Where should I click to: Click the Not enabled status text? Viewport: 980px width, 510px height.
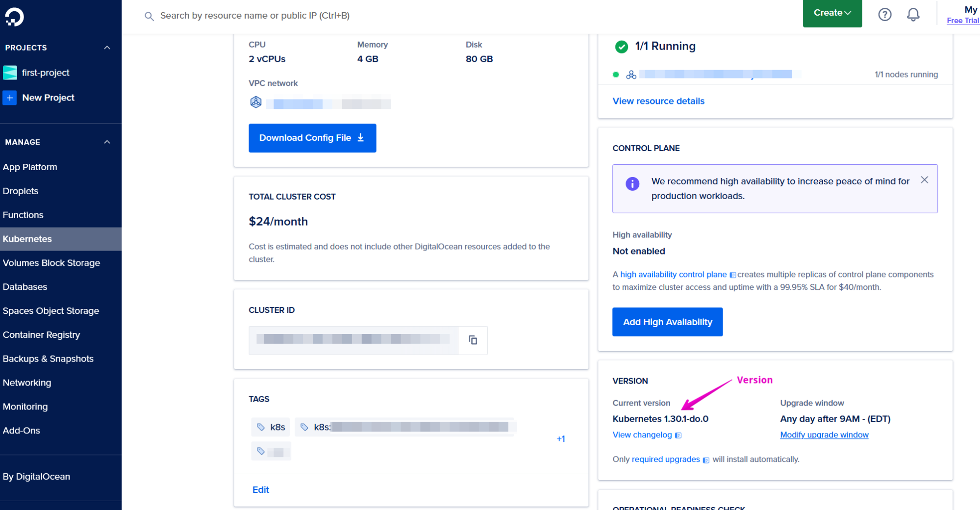(x=639, y=251)
